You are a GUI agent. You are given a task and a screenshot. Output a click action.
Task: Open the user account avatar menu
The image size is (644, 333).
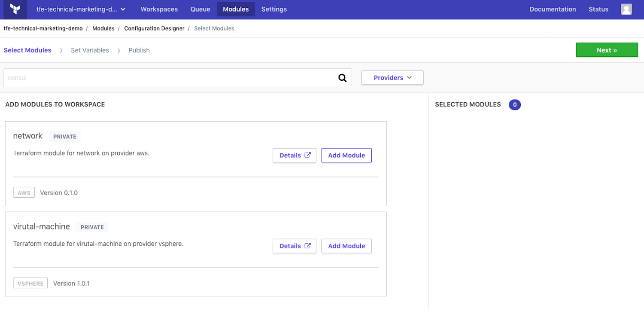coord(626,9)
